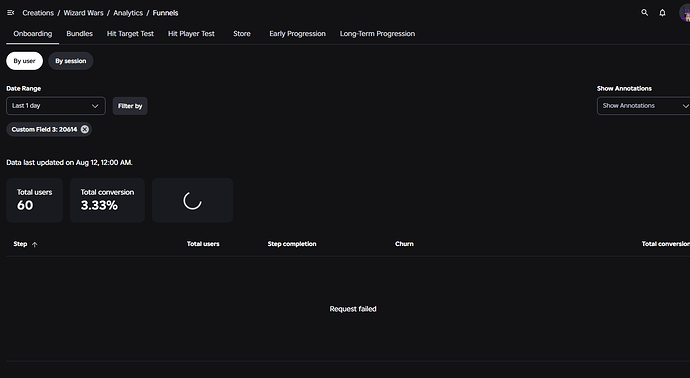
Task: Open the user avatar menu
Action: point(685,13)
